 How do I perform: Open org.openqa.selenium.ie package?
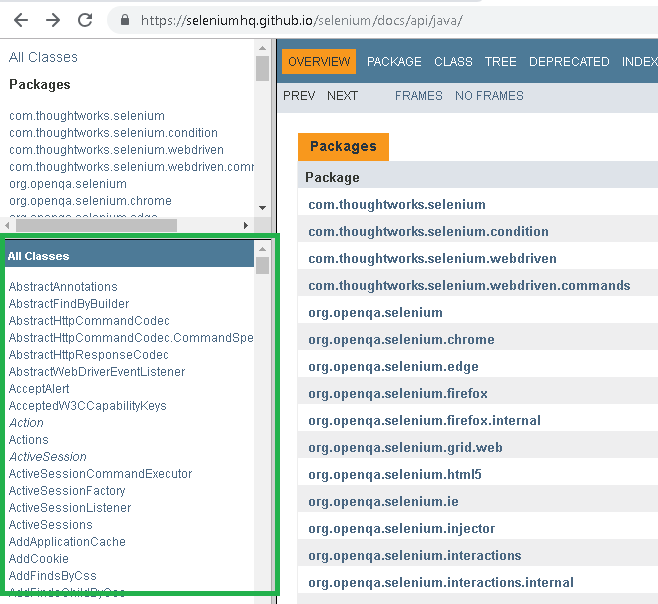(383, 501)
